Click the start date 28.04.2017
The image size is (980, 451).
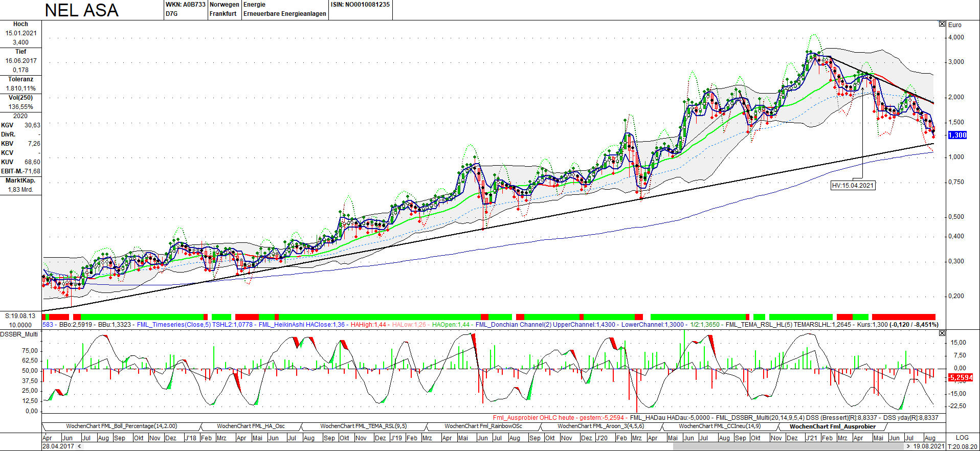click(58, 446)
